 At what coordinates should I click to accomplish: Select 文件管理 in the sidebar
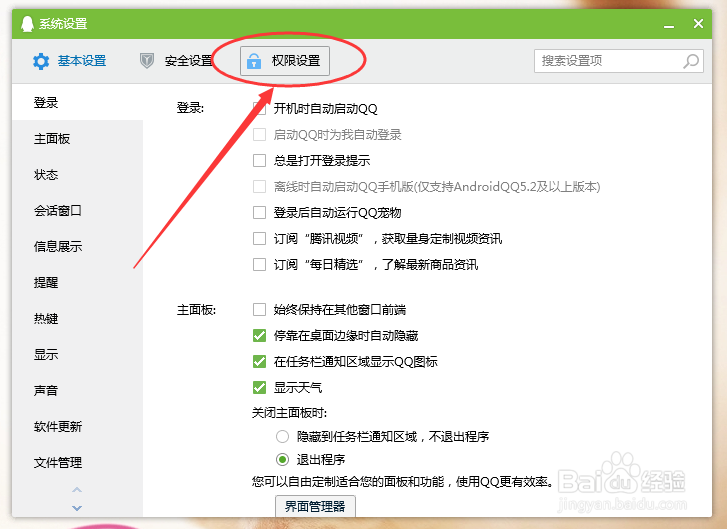pos(77,463)
